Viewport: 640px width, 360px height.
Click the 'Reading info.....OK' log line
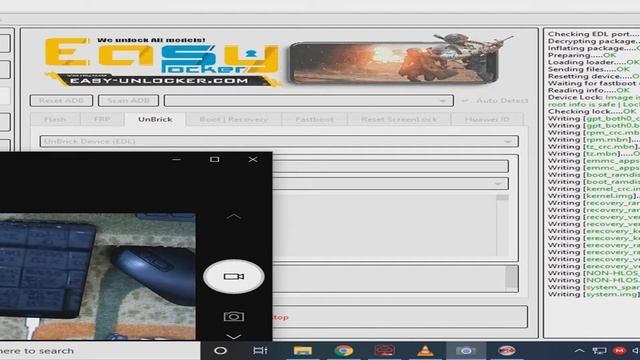pos(589,90)
